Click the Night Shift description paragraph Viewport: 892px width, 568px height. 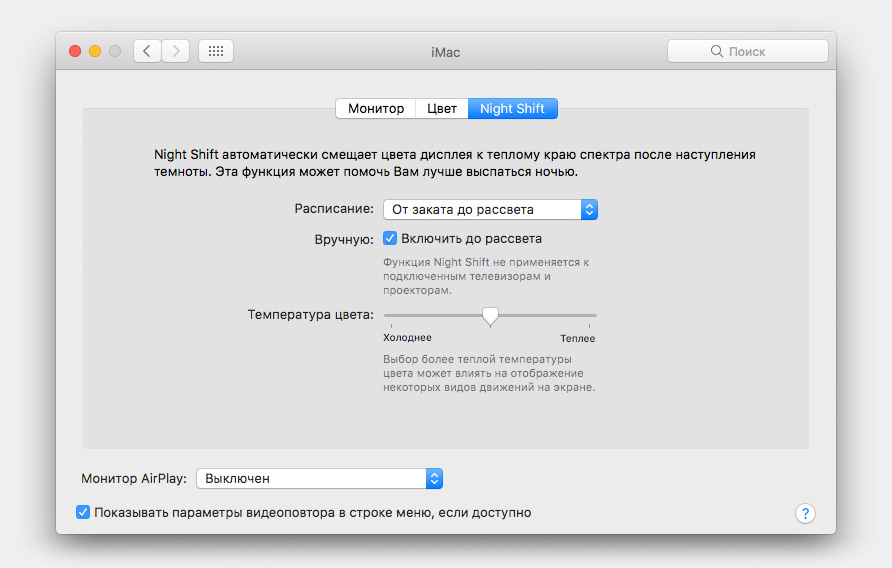point(455,163)
